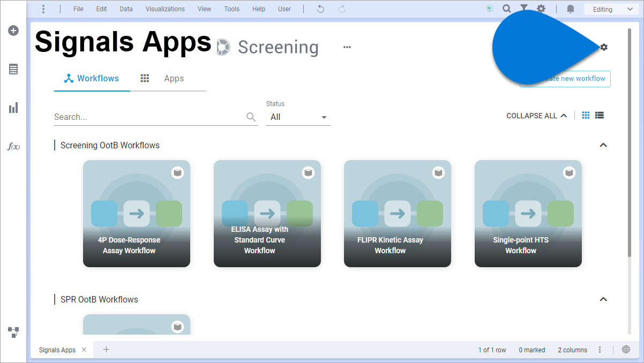
Task: Open the Signals Apps settings gear icon
Action: coord(604,47)
